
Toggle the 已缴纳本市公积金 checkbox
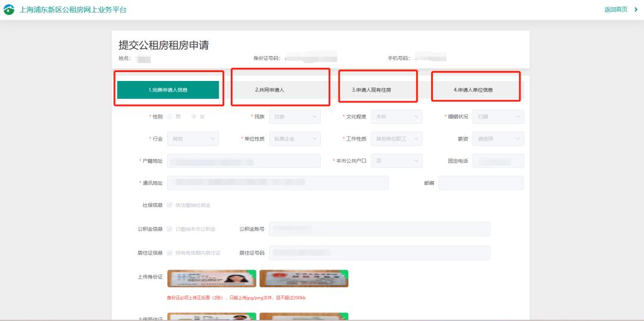(169, 229)
